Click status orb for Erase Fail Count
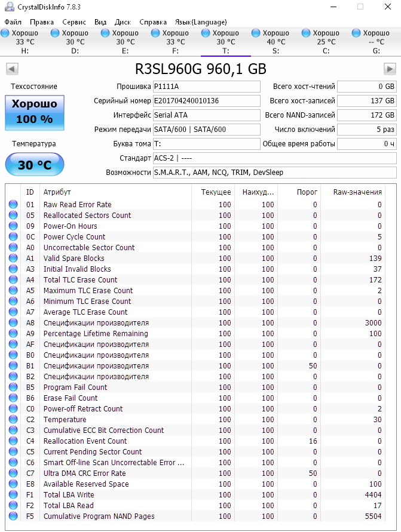This screenshot has height=532, width=401. tap(13, 398)
